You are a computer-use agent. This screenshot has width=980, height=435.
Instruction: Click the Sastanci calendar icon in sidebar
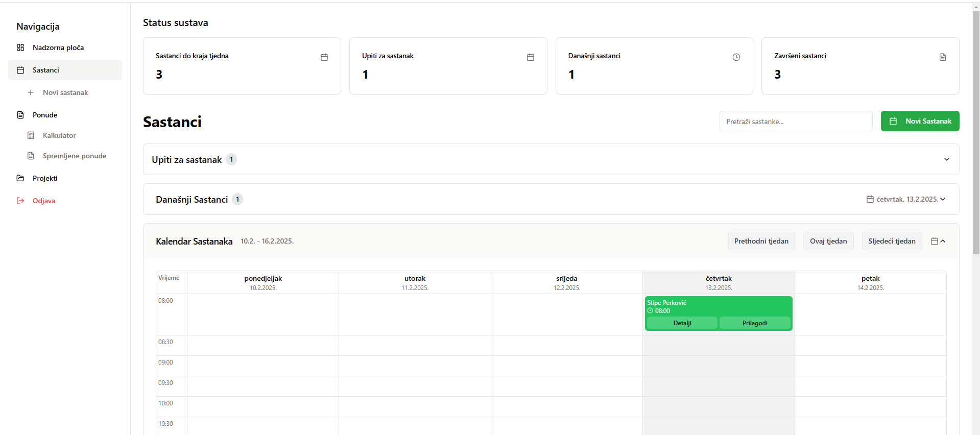click(20, 70)
